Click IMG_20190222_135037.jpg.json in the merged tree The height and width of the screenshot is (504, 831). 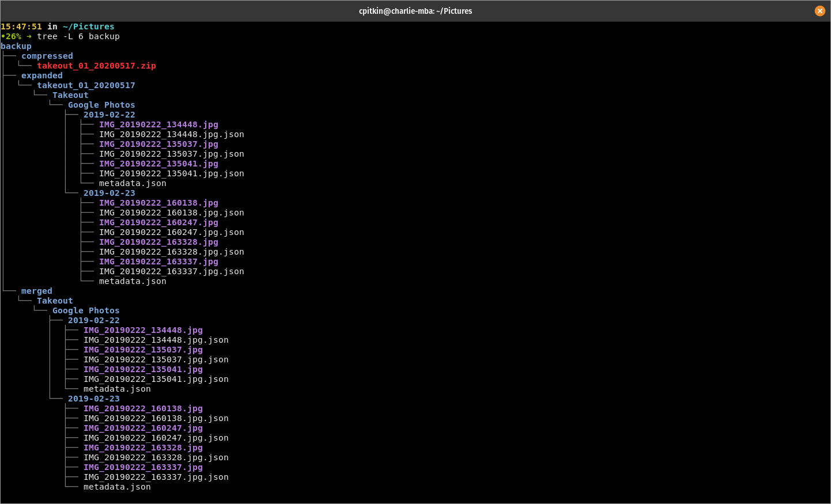pyautogui.click(x=156, y=359)
